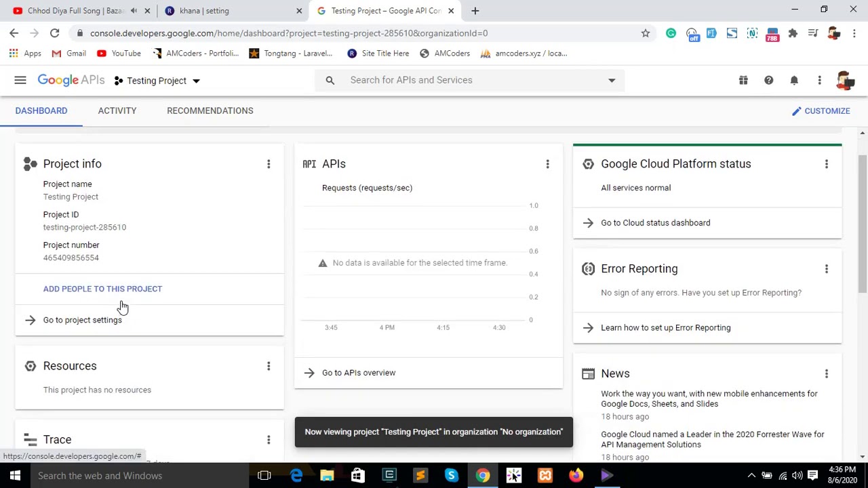Click the Google APIs logo

[71, 80]
